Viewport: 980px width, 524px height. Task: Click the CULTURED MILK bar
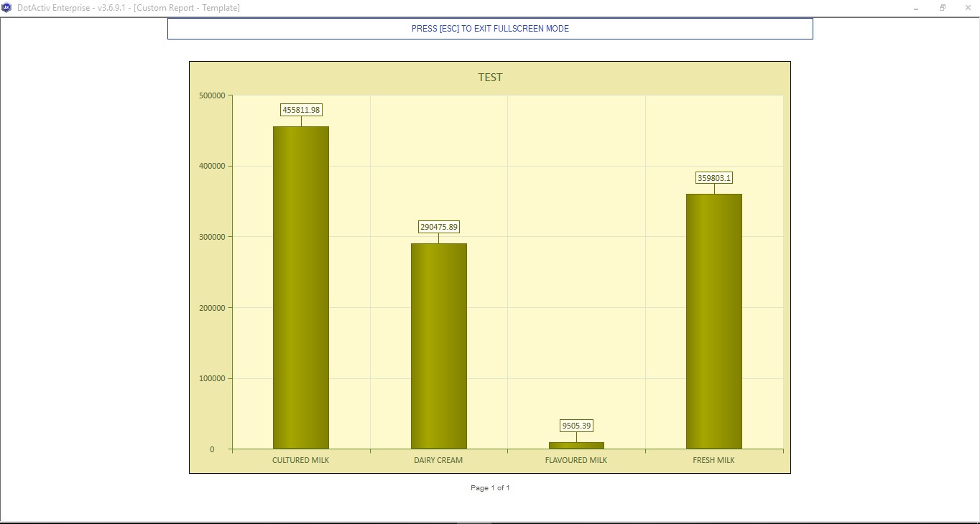click(x=301, y=288)
